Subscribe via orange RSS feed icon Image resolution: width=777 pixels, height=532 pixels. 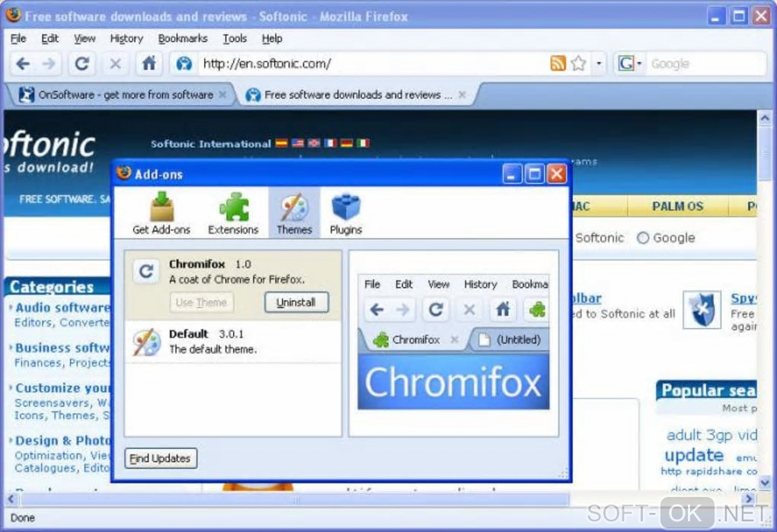coord(558,63)
